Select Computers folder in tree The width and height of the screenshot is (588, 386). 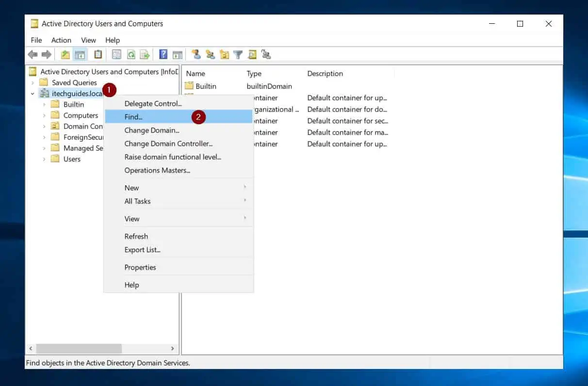[81, 115]
